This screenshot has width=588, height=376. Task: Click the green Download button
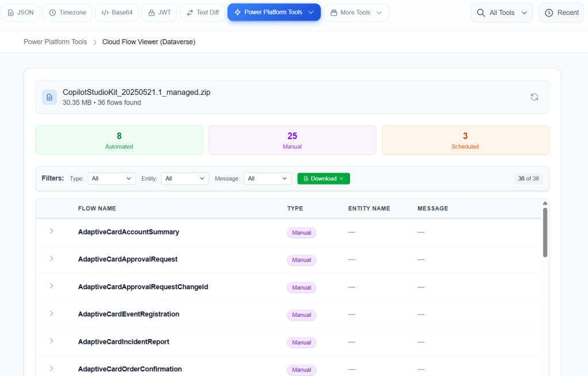point(323,179)
